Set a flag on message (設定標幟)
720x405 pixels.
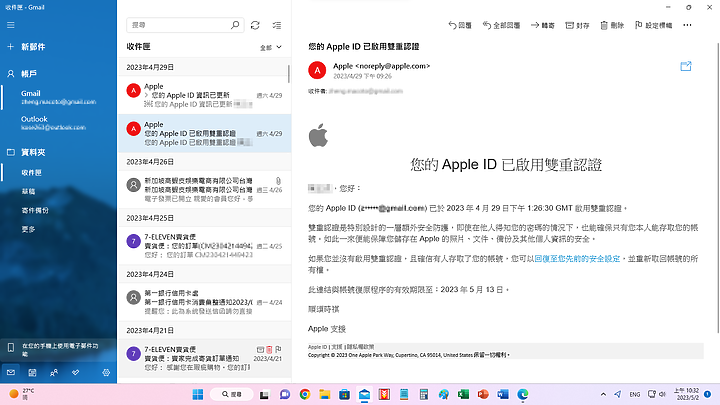653,25
